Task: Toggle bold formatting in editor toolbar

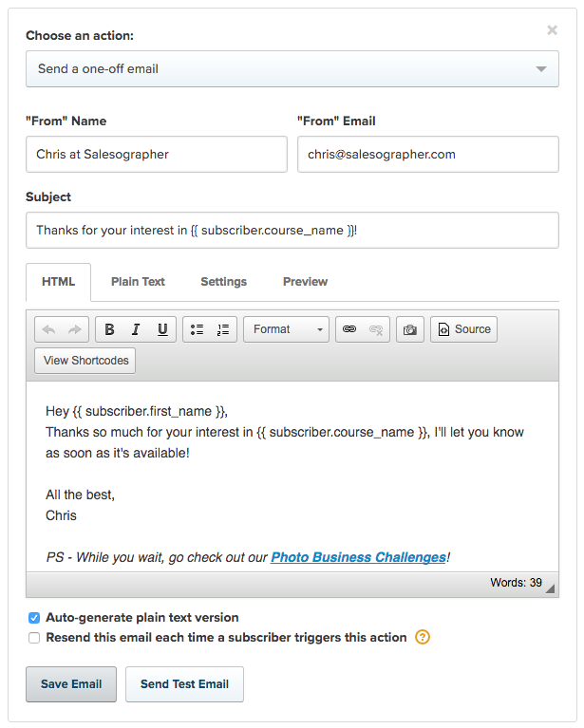Action: 109,329
